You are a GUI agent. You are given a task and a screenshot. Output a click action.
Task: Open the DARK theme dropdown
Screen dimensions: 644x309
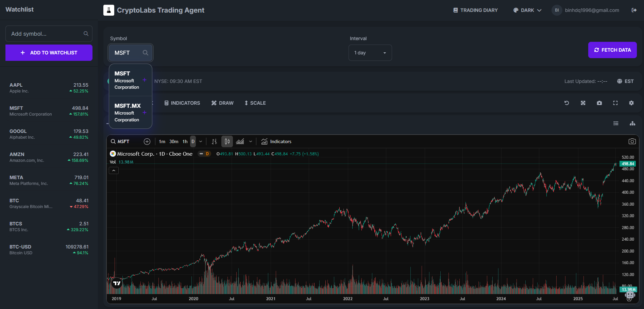tap(527, 10)
